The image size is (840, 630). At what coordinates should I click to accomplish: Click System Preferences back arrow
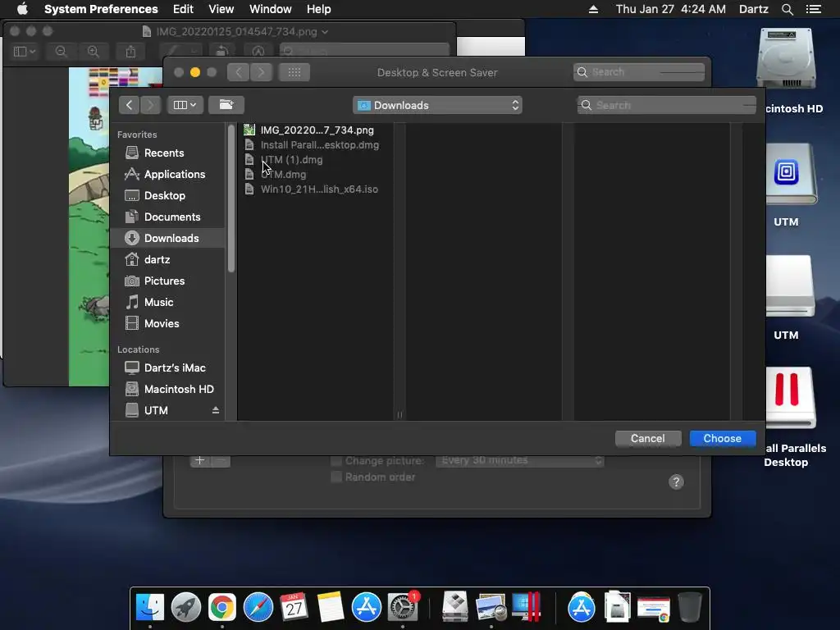(239, 72)
